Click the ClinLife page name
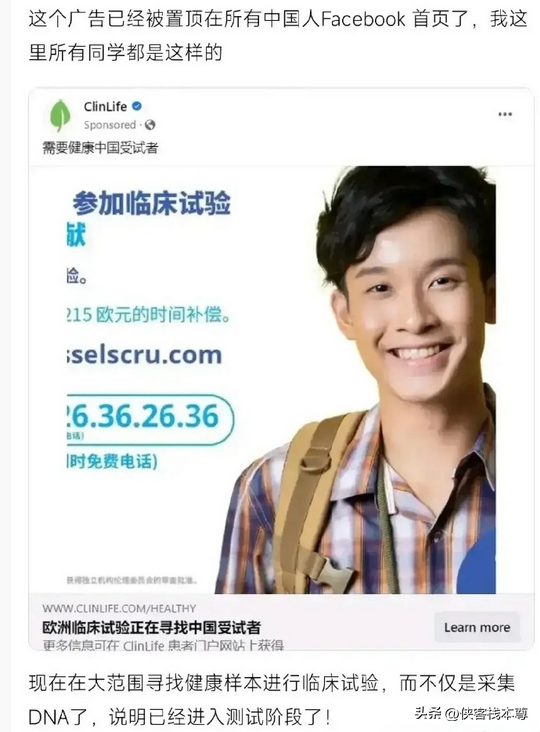Screen dimensions: 540x732 [x=105, y=106]
